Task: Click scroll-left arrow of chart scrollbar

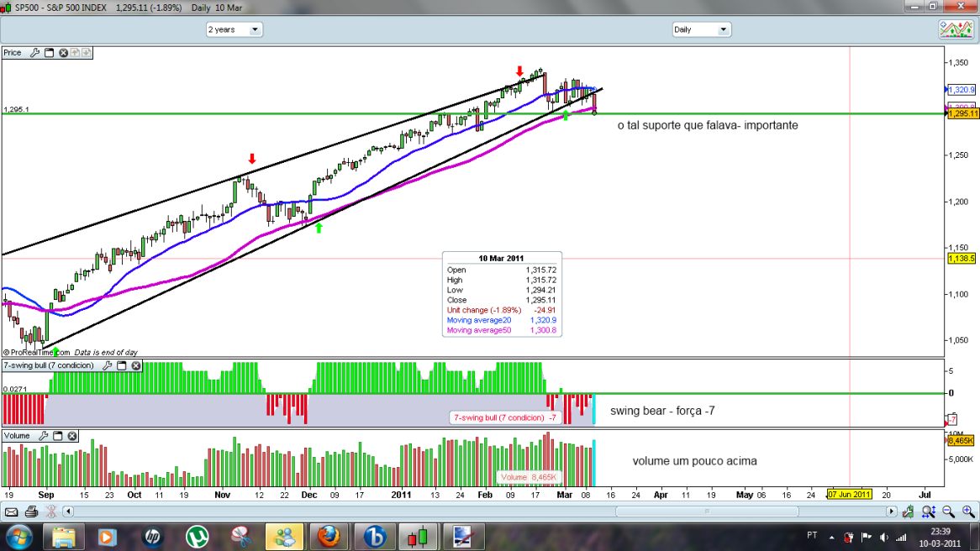Action: point(68,512)
